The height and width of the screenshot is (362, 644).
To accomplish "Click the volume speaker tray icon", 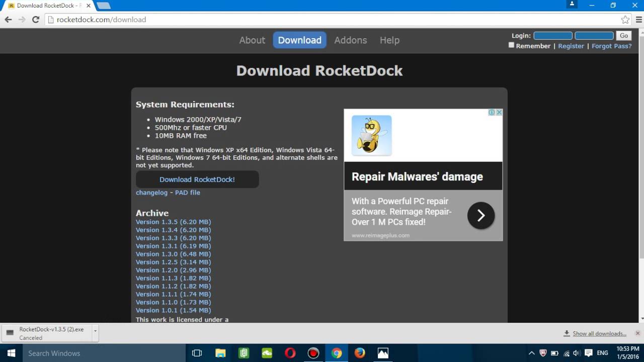I will (577, 353).
